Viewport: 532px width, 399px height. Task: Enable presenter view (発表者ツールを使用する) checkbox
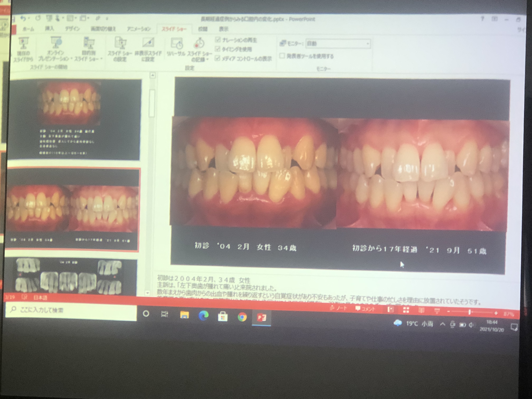[282, 56]
